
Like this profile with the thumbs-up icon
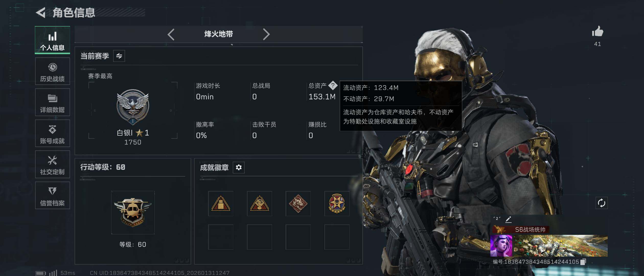[597, 32]
